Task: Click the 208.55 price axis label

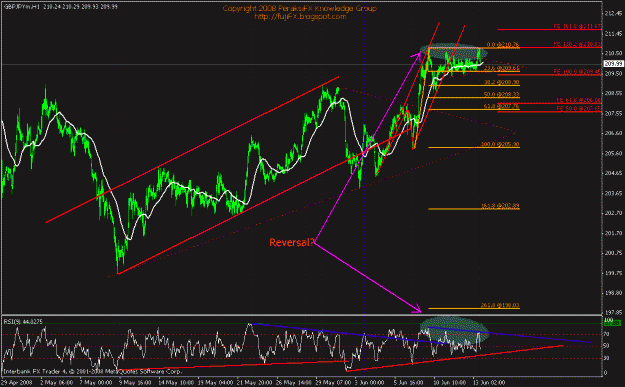Action: 613,93
